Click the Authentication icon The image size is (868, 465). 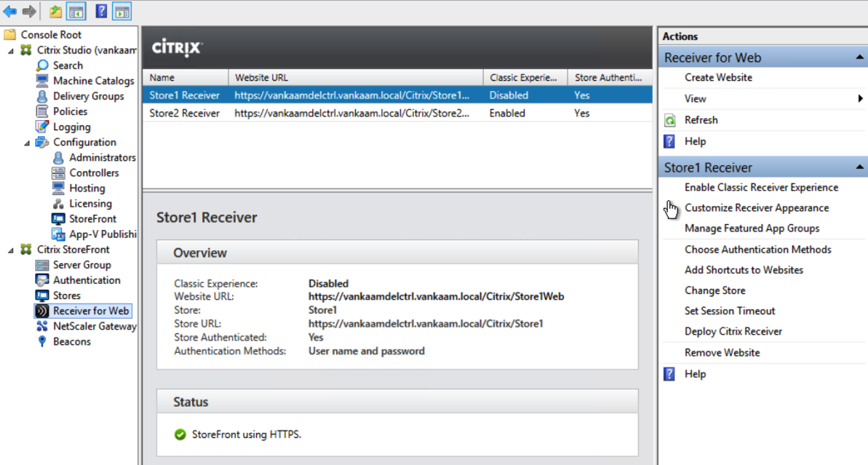(42, 280)
